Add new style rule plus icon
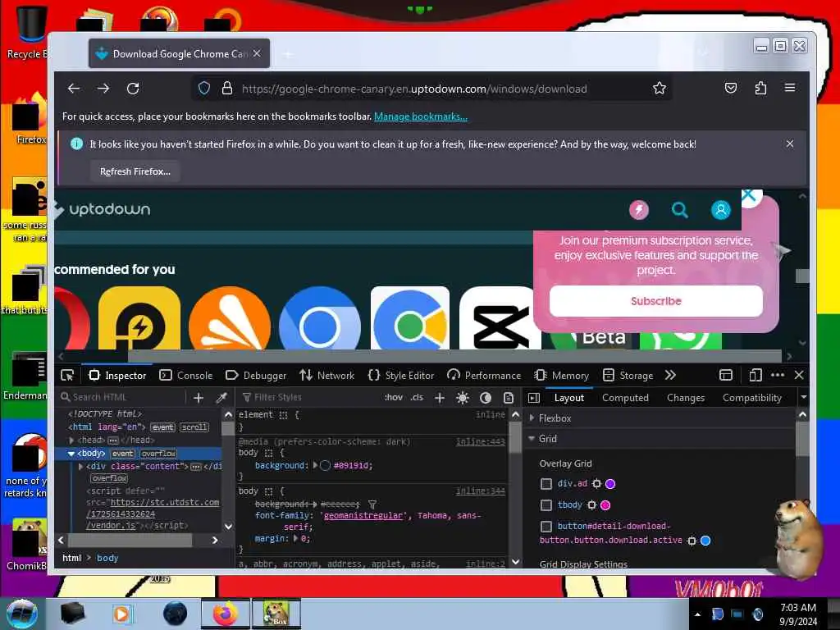The image size is (840, 630). point(440,398)
